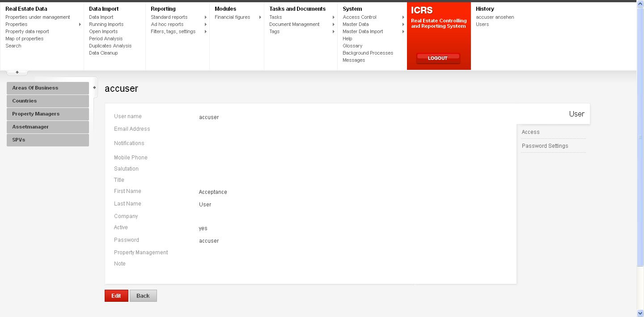The height and width of the screenshot is (317, 644).
Task: Select Assetmanager in sidebar
Action: 48,127
